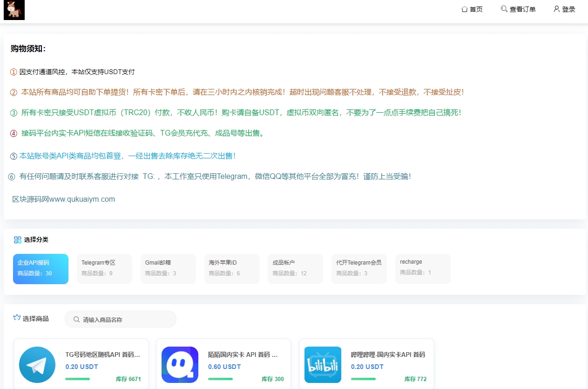Click stock bar on 哔哩哔哩 card

click(x=363, y=379)
